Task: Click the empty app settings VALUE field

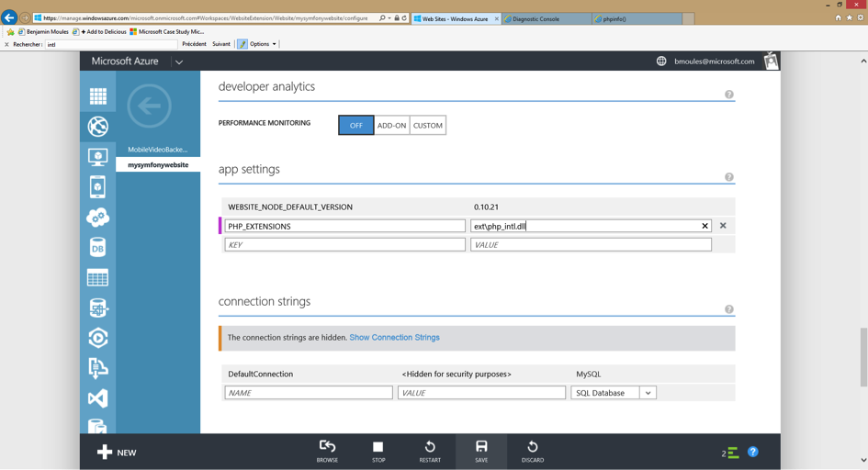Action: coord(591,244)
